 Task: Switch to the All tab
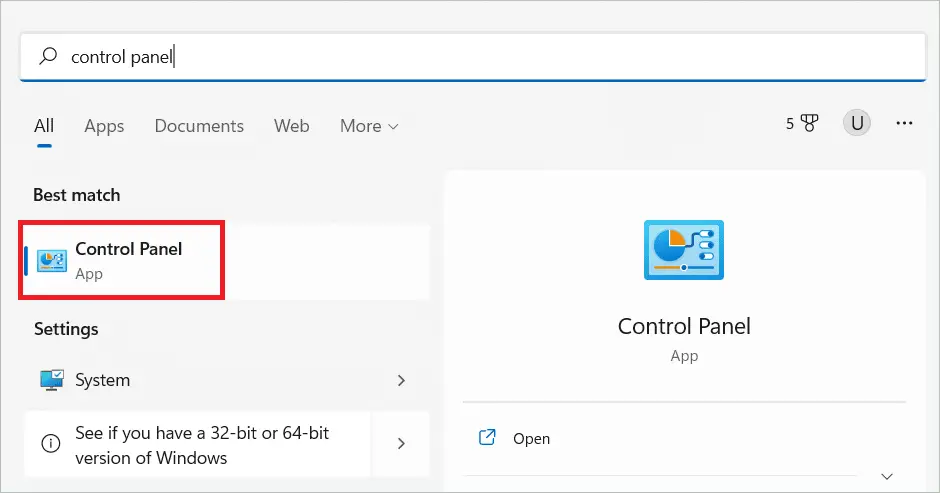(44, 126)
